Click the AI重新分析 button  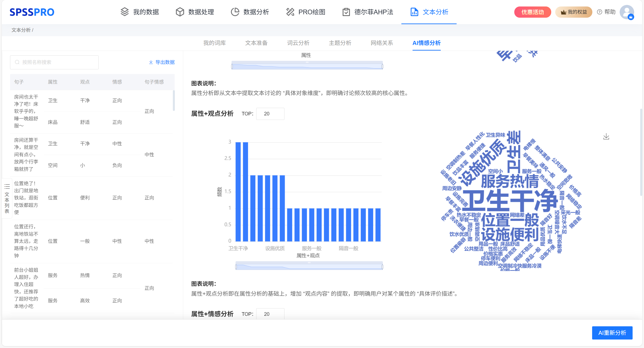(612, 333)
